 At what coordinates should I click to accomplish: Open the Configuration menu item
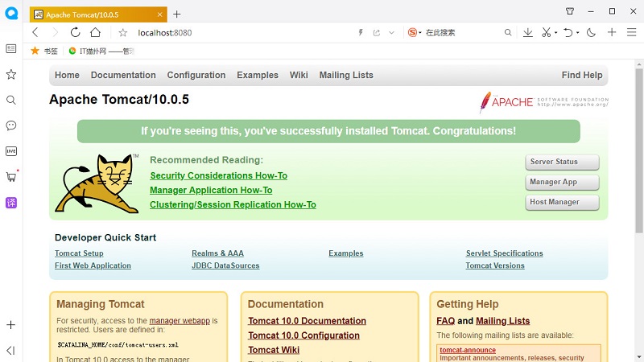[x=196, y=75]
